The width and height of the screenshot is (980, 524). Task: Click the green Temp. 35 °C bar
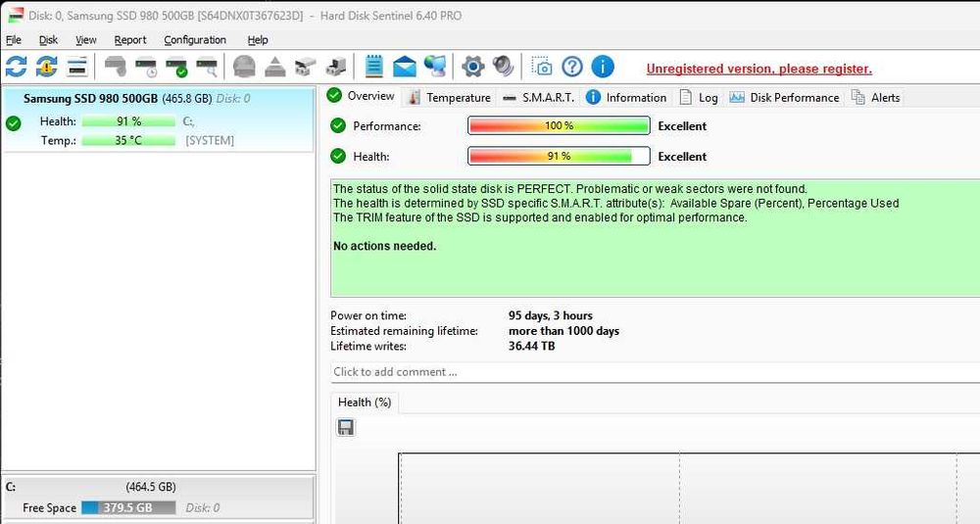pyautogui.click(x=128, y=140)
